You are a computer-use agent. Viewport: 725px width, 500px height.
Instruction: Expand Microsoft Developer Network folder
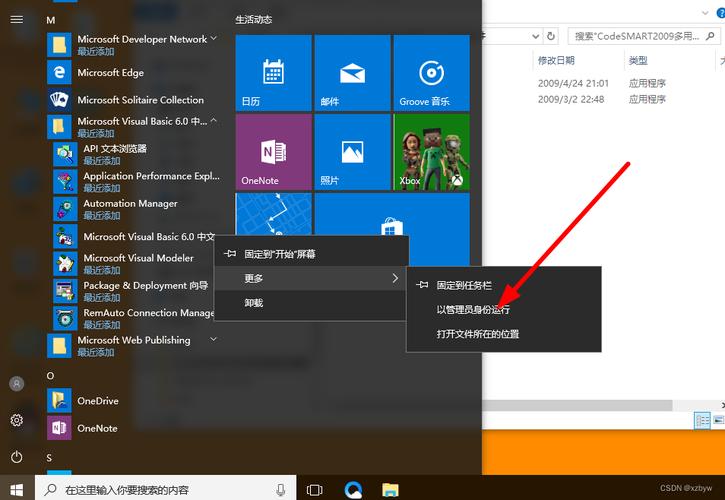(x=214, y=39)
